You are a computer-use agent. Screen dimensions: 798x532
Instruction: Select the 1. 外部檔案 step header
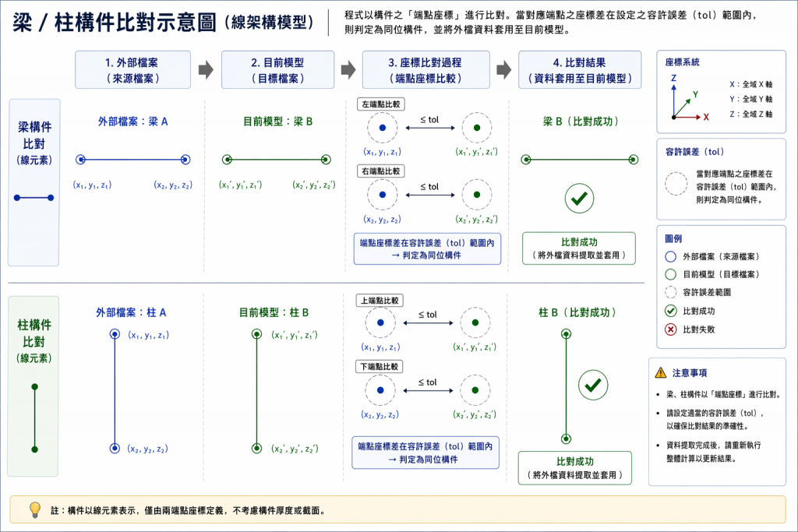click(132, 70)
